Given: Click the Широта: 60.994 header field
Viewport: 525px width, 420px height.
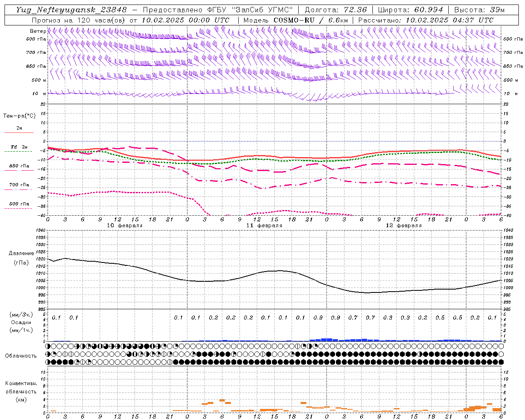Looking at the screenshot, I should click(x=411, y=10).
